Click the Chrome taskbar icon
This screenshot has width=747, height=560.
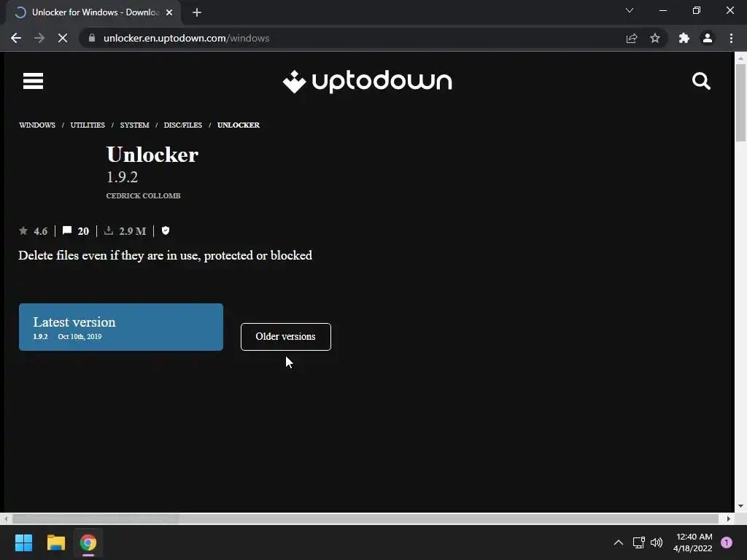coord(88,542)
